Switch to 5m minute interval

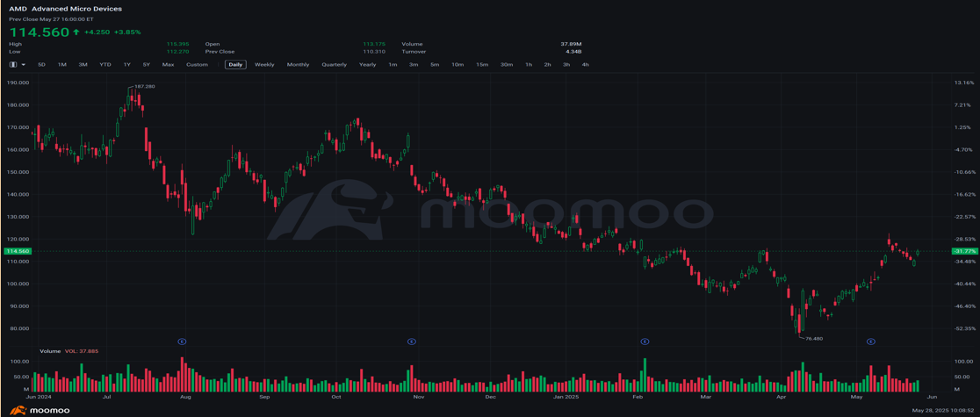pyautogui.click(x=435, y=64)
